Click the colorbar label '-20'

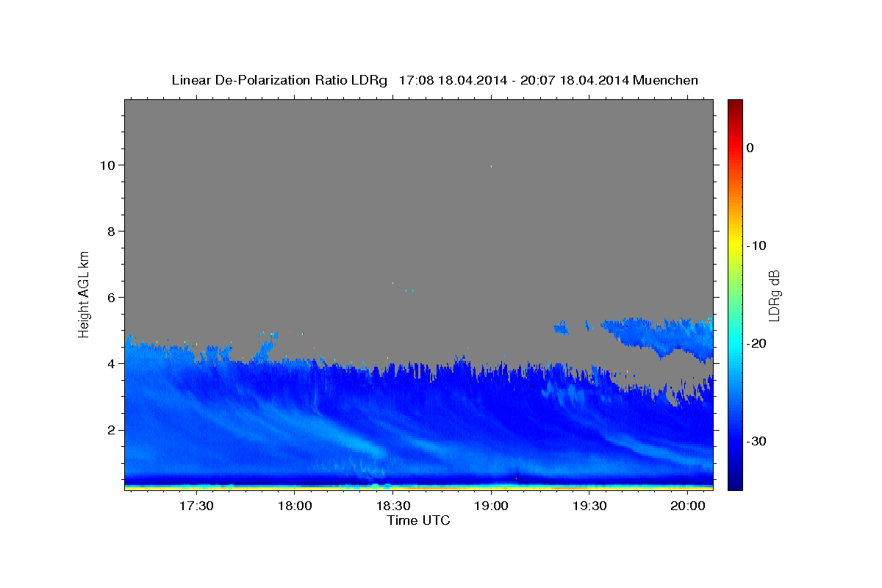coord(756,343)
